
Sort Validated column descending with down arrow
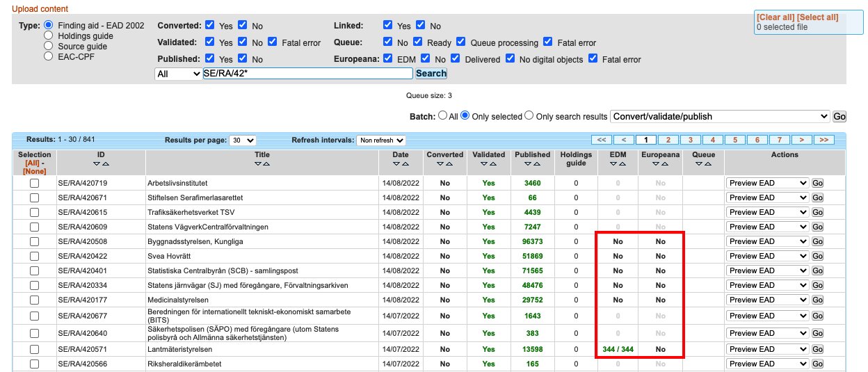(485, 164)
